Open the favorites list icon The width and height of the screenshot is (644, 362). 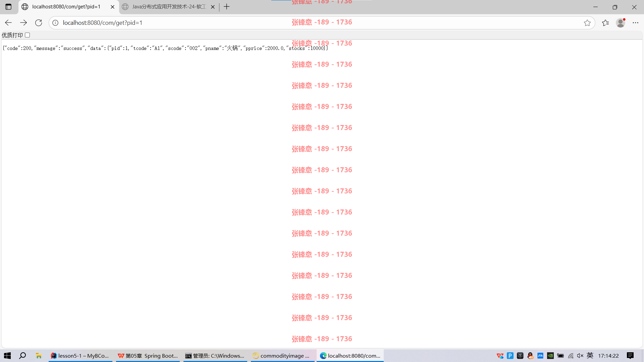[605, 22]
